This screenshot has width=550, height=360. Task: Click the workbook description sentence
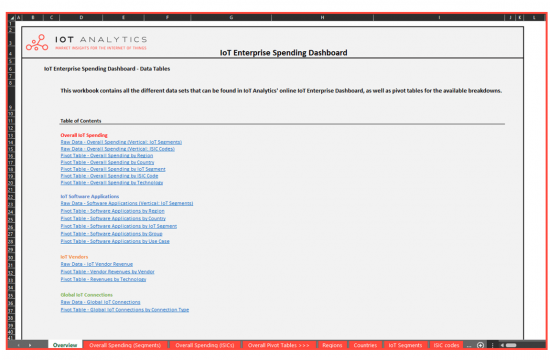coord(281,91)
